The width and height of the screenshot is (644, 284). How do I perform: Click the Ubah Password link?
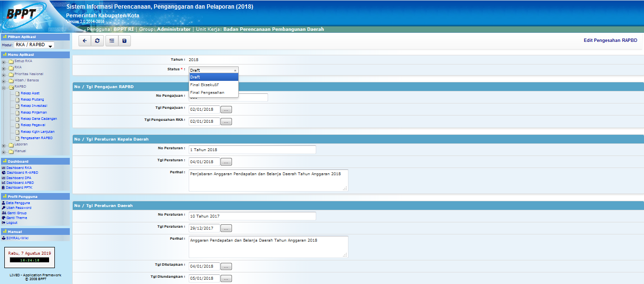click(x=19, y=207)
